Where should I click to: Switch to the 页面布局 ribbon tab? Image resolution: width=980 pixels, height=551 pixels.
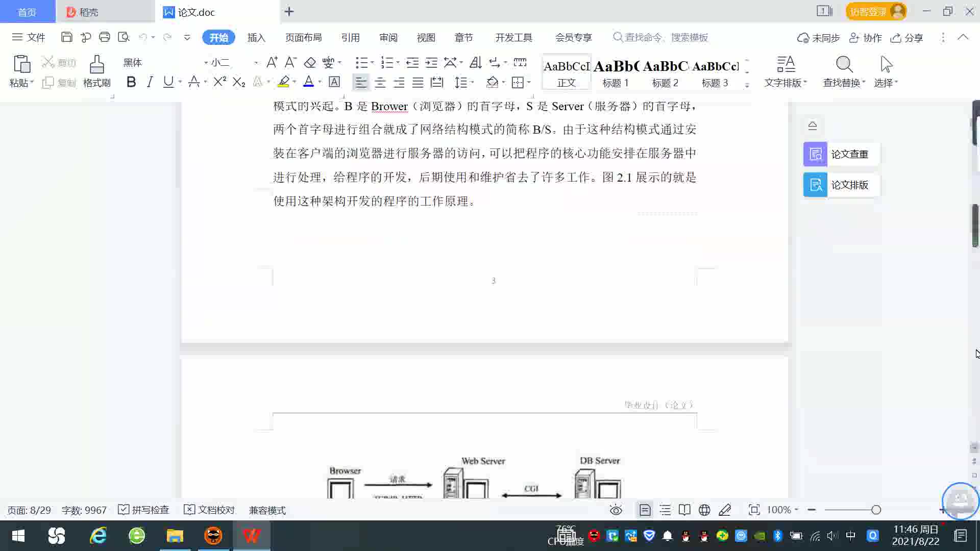click(x=303, y=37)
